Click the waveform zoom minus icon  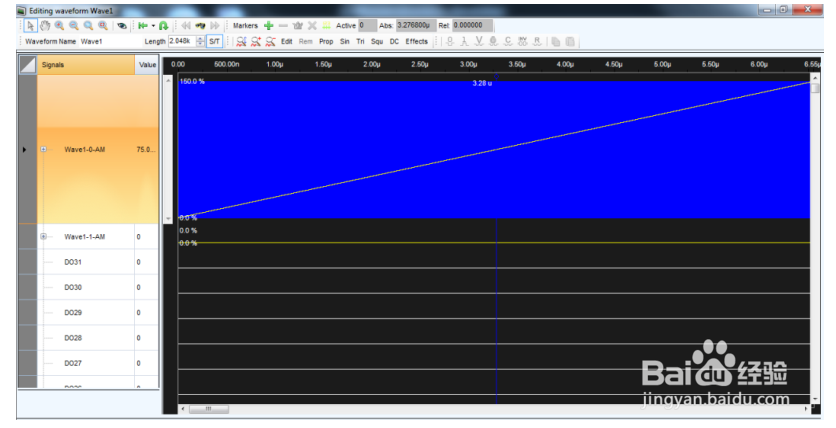(x=270, y=42)
